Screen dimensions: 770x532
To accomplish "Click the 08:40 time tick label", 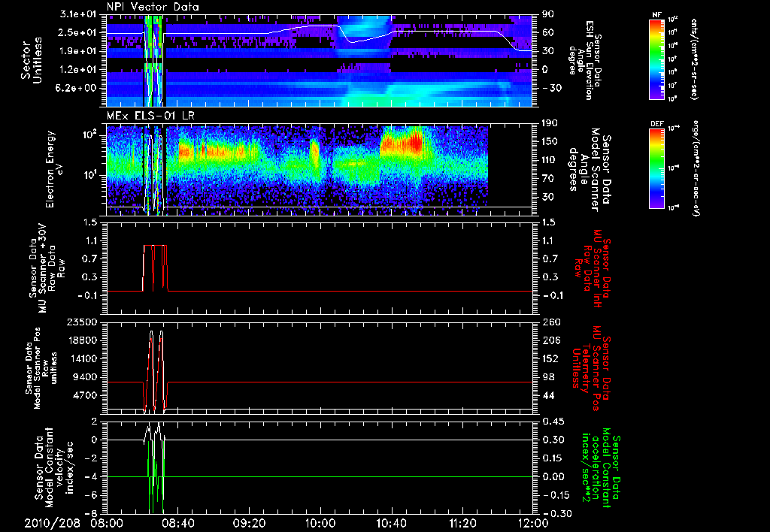I will 177,523.
